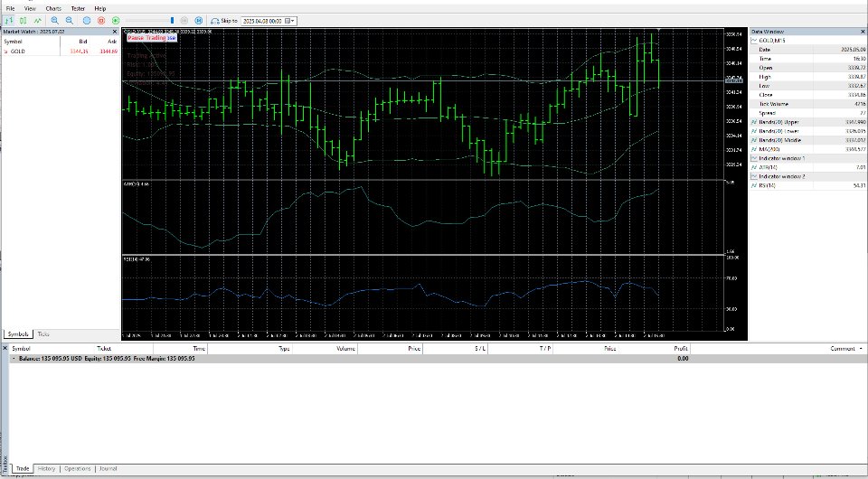Click the ATR(14) indicator icon
This screenshot has width=868, height=479.
click(x=753, y=167)
